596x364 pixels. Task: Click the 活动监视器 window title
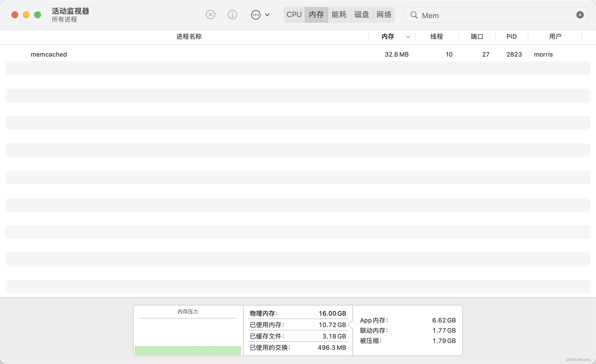pyautogui.click(x=71, y=11)
